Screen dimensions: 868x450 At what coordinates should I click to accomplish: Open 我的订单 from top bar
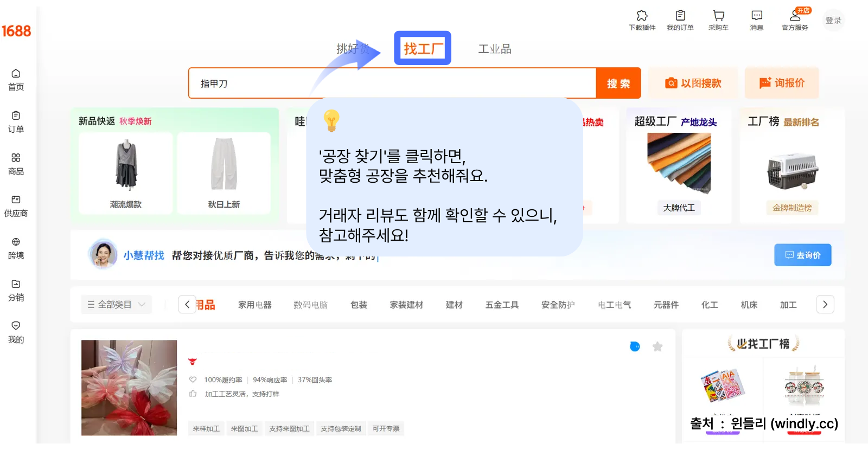(680, 20)
